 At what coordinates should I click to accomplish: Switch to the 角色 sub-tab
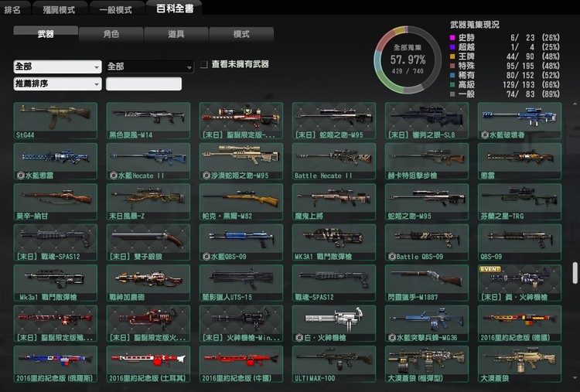point(111,34)
